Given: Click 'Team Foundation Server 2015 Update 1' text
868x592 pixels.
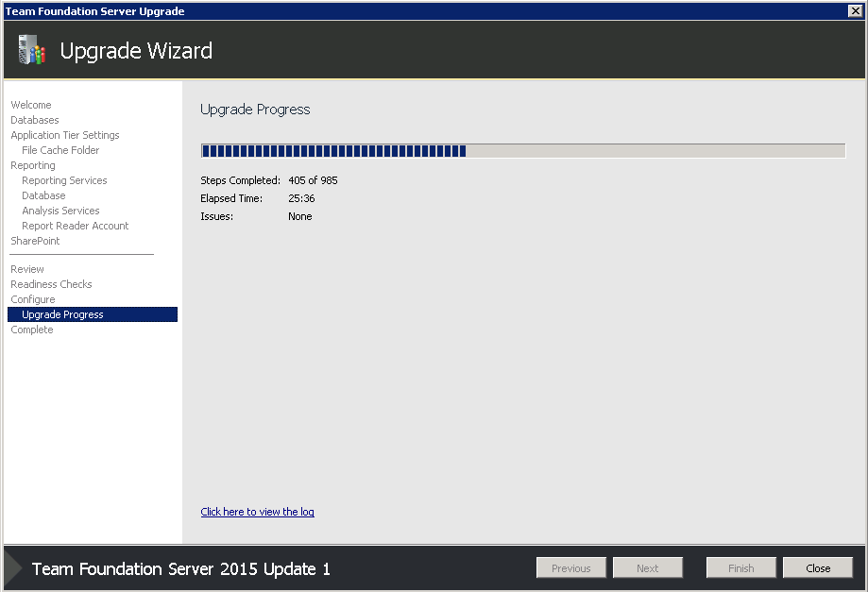Looking at the screenshot, I should 181,568.
